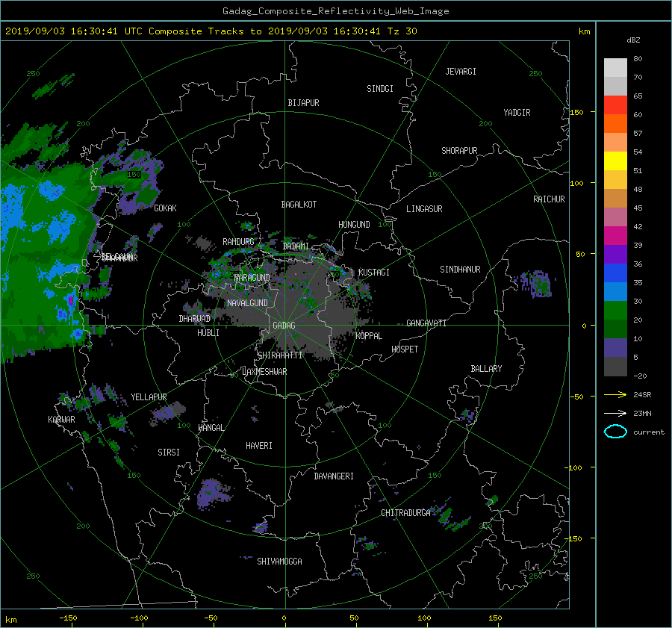Click the HUNGUND town label
Viewport: 672px width, 628px height.
354,225
